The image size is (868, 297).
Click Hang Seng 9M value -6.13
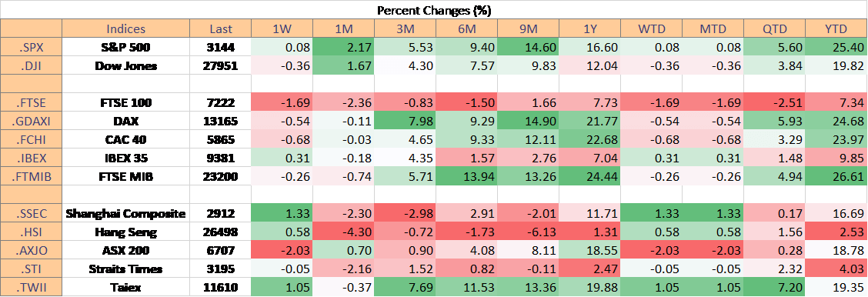(528, 232)
